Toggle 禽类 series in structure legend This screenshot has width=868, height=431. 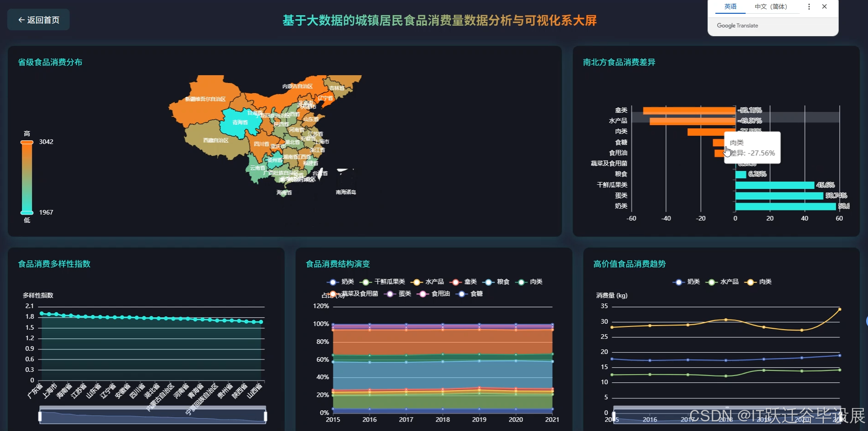463,282
